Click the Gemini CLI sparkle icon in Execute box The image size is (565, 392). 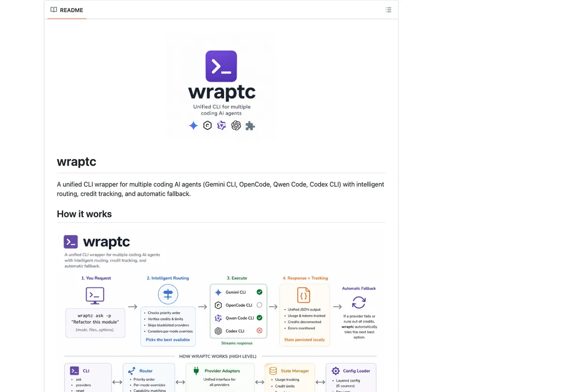[218, 292]
